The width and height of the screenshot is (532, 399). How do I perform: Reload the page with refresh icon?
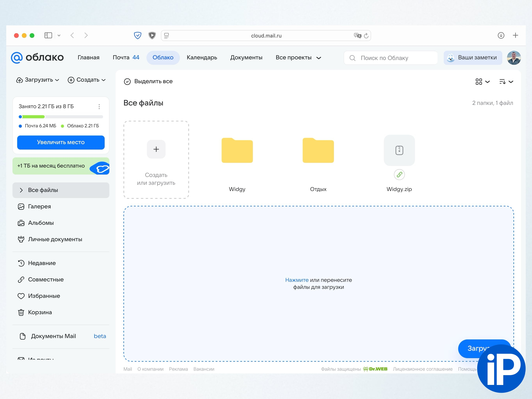pyautogui.click(x=366, y=36)
